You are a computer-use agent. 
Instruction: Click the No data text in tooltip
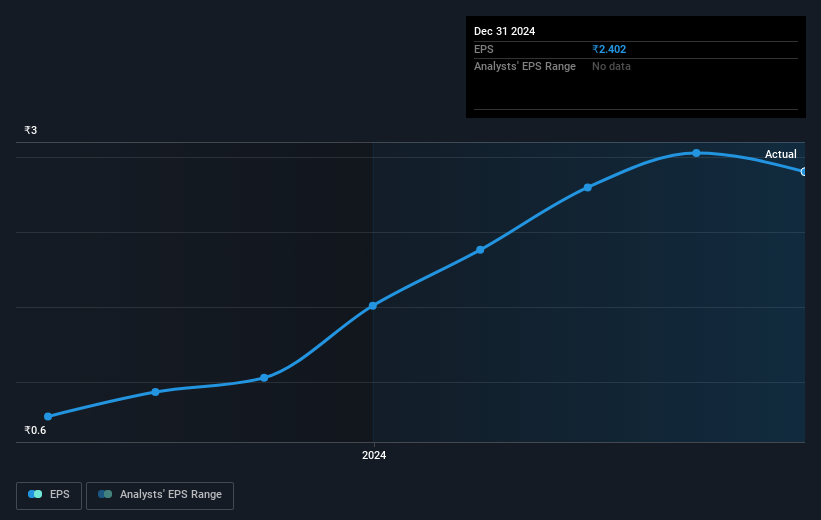click(611, 67)
